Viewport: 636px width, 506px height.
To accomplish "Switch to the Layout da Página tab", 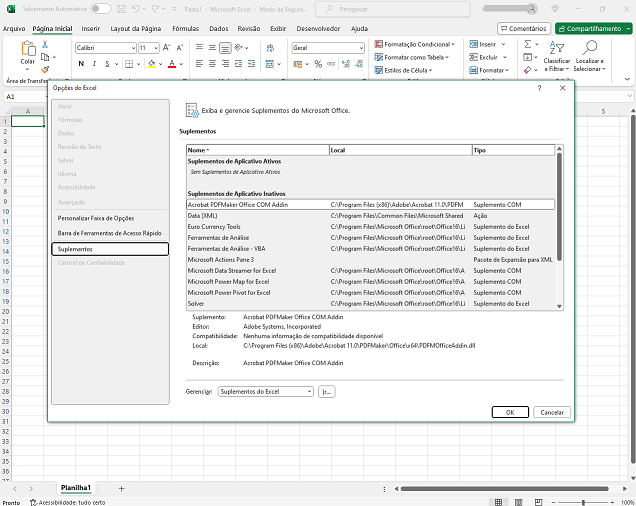I will [135, 28].
